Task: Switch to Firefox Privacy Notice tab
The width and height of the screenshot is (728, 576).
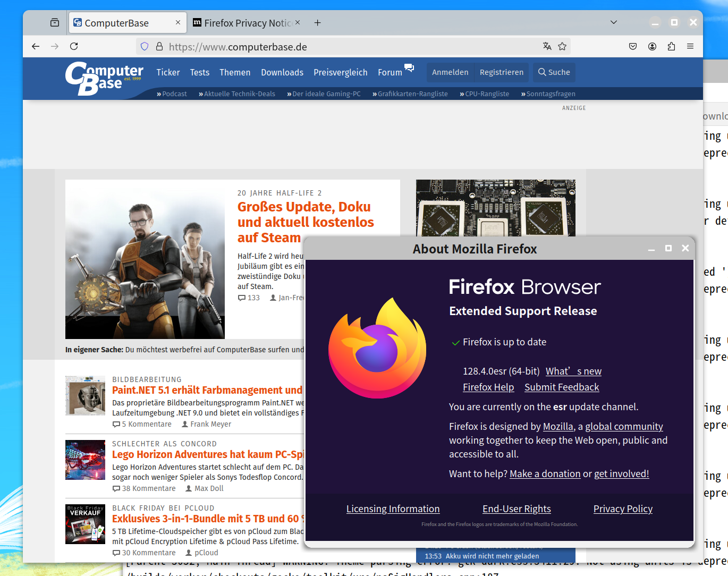Action: [x=247, y=23]
